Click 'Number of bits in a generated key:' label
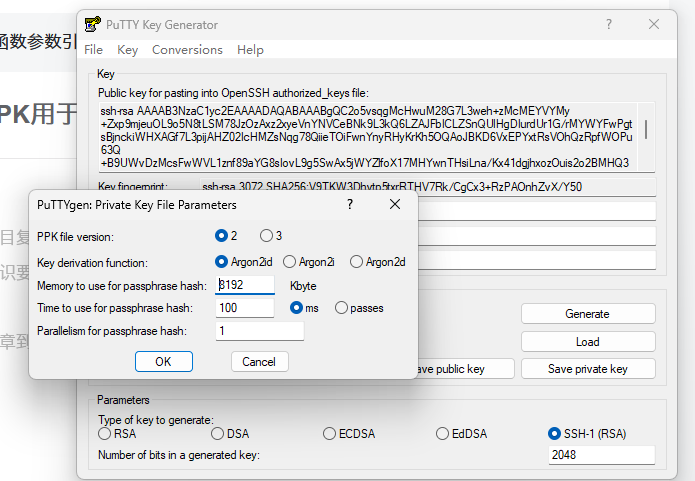 coord(179,455)
